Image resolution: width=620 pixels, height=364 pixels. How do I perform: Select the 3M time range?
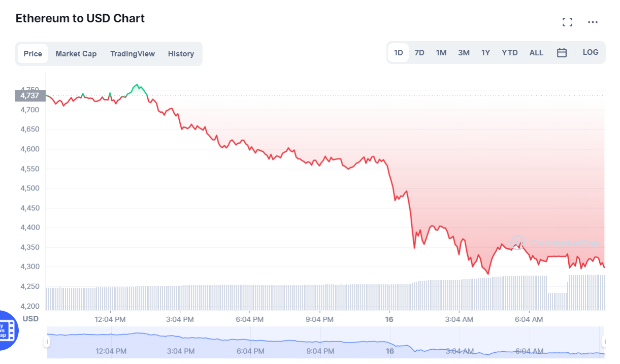point(463,52)
